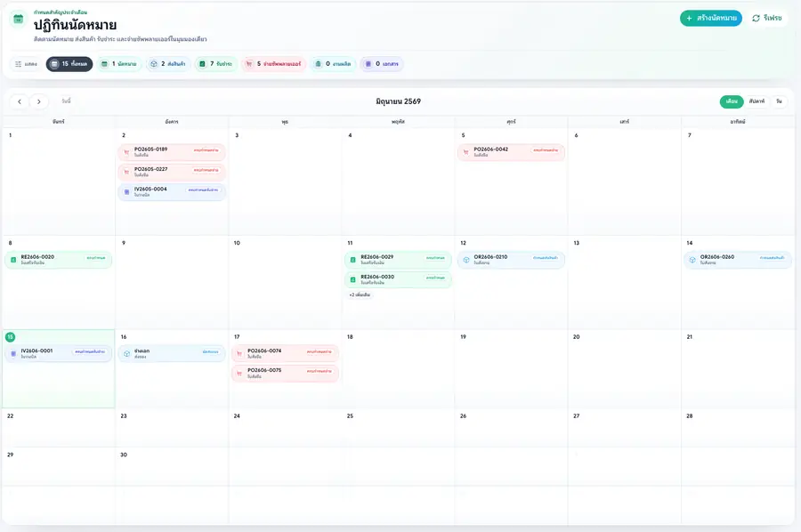The width and height of the screenshot is (801, 532).
Task: Click the วันนี้ today button
Action: click(67, 101)
